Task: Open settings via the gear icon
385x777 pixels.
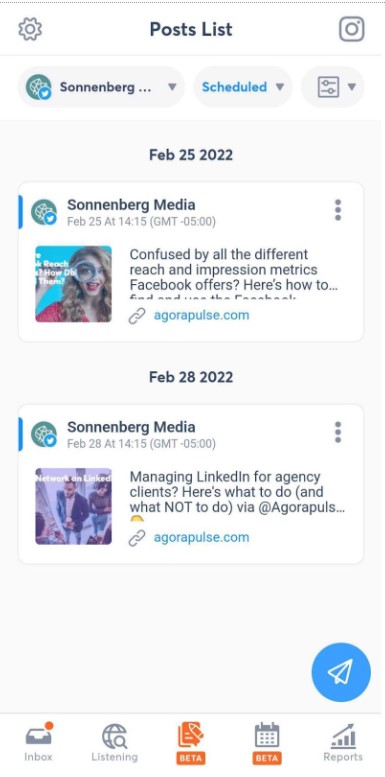Action: tap(30, 29)
